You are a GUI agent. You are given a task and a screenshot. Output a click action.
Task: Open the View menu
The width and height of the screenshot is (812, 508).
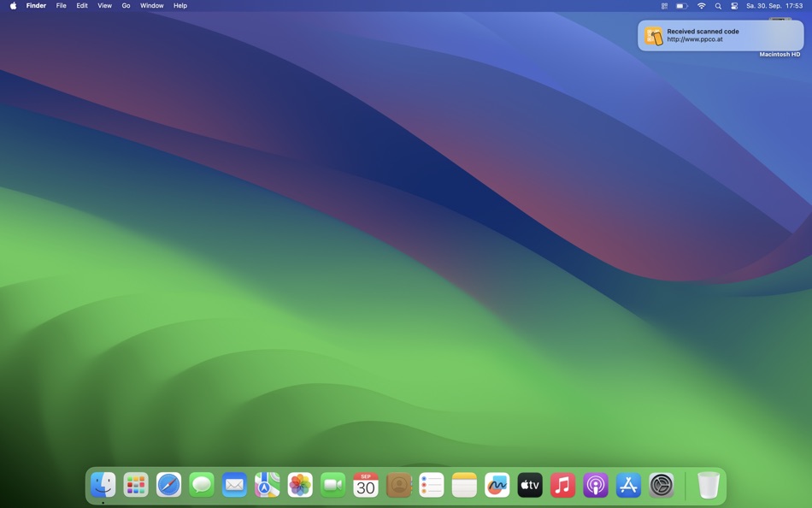click(x=104, y=6)
